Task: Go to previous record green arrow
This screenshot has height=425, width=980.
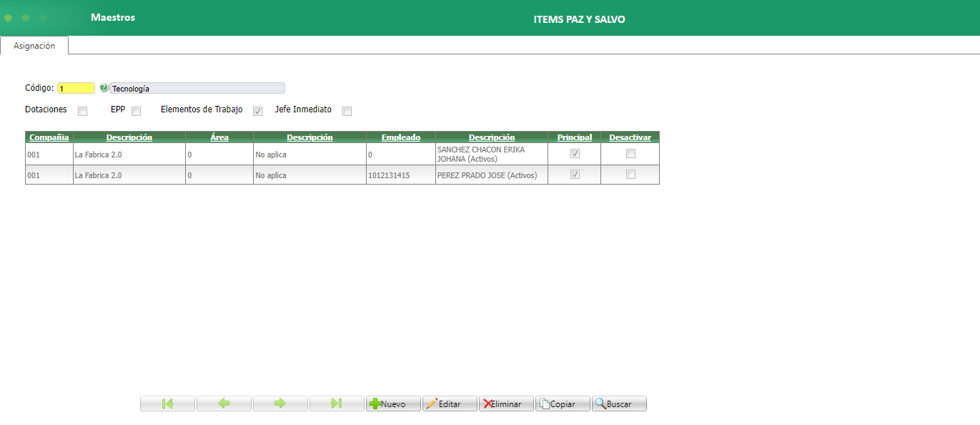Action: [x=224, y=404]
